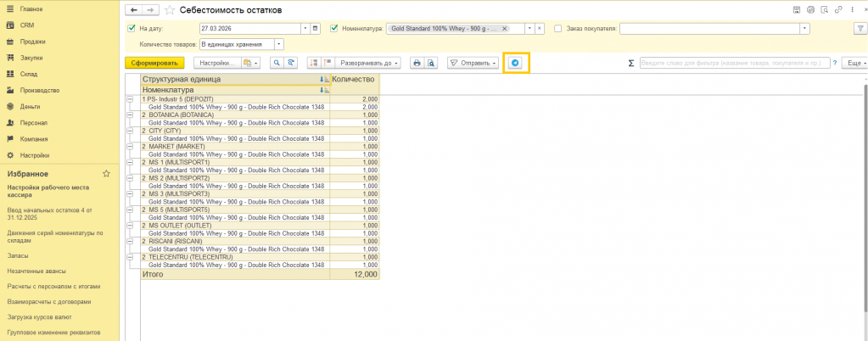This screenshot has width=868, height=341.
Task: Open the Продажи section
Action: point(33,42)
